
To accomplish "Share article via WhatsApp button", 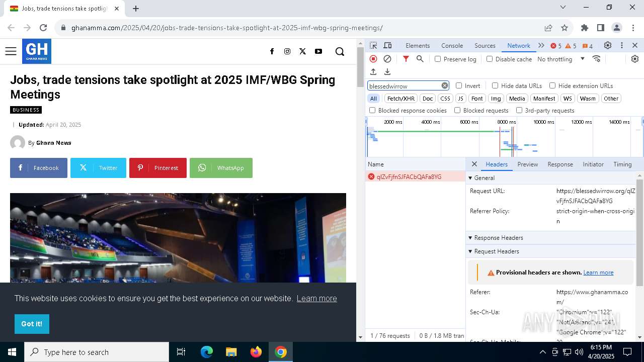I will 221,168.
